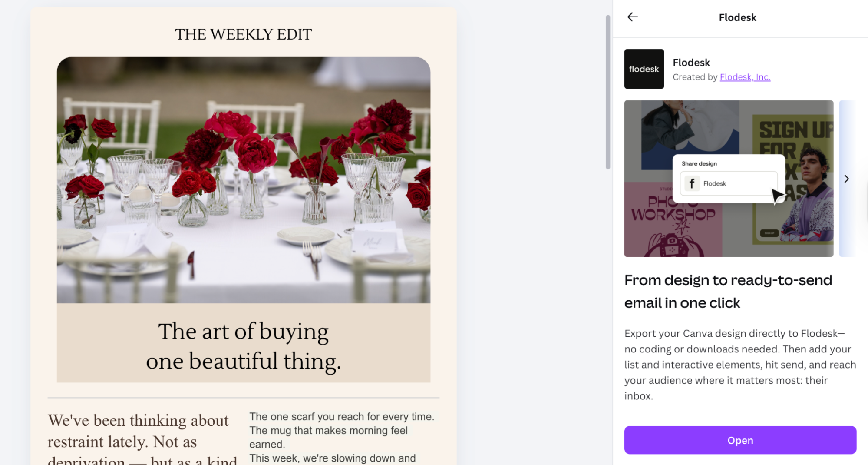Open the Flodesk, Inc. creator link
This screenshot has height=465, width=868.
[x=745, y=77]
